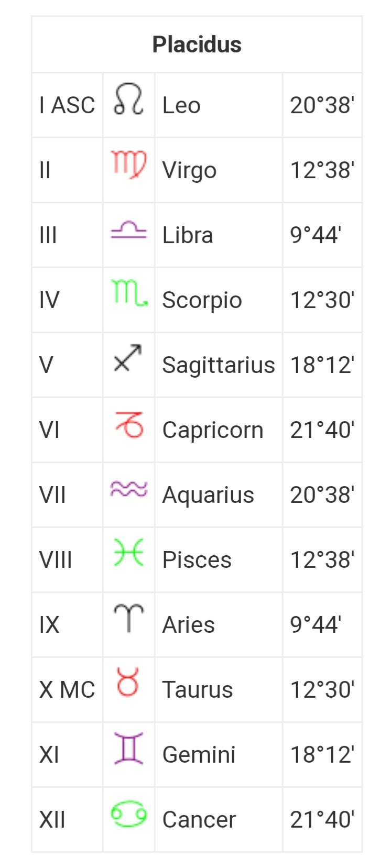The width and height of the screenshot is (391, 868).
Task: Click the Sagittarius arrow icon
Action: pyautogui.click(x=128, y=358)
